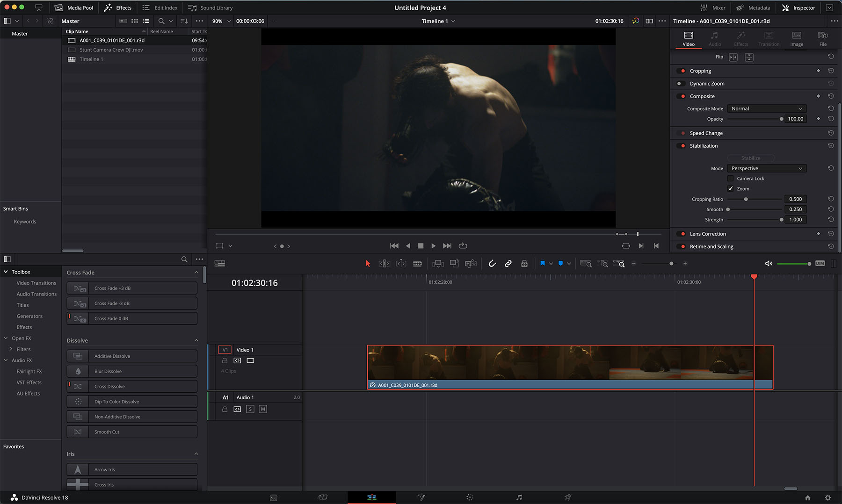842x504 pixels.
Task: Click the blue flag icon
Action: 542,264
